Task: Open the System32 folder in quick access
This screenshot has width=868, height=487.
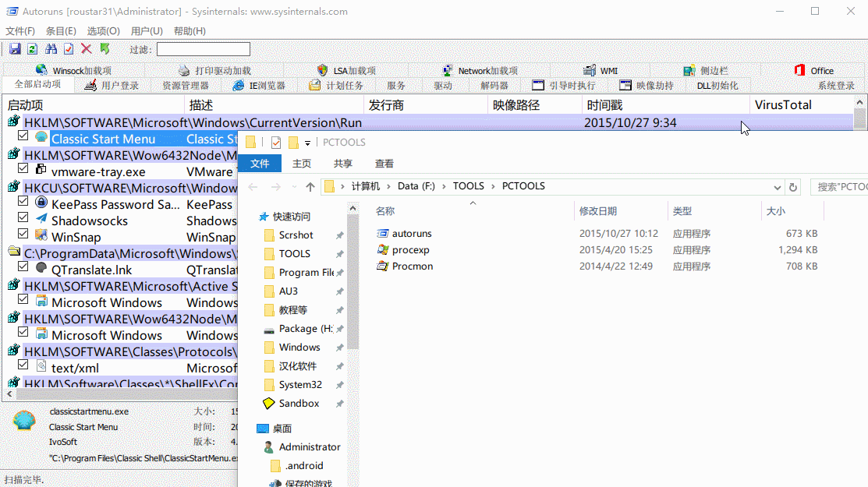Action: click(300, 385)
